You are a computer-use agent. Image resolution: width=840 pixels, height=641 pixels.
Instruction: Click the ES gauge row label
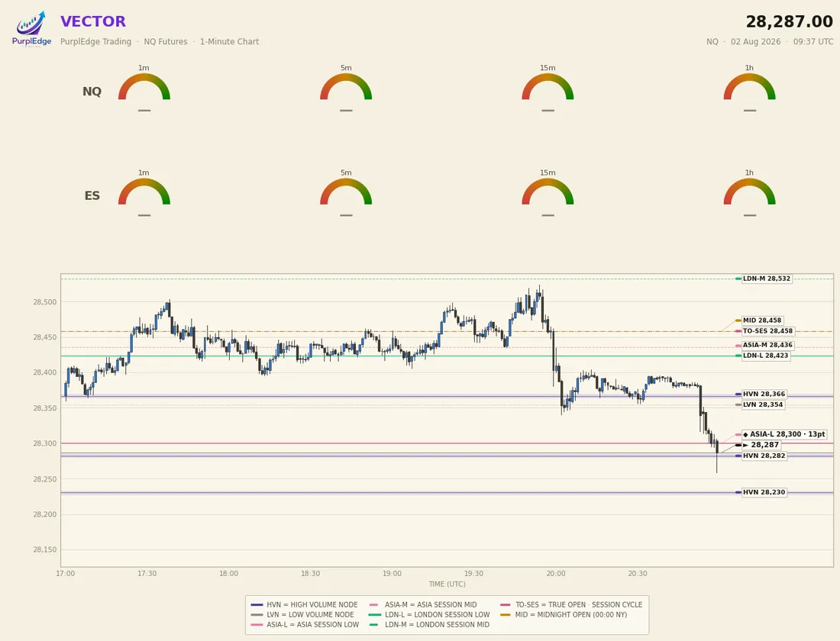pyautogui.click(x=92, y=196)
